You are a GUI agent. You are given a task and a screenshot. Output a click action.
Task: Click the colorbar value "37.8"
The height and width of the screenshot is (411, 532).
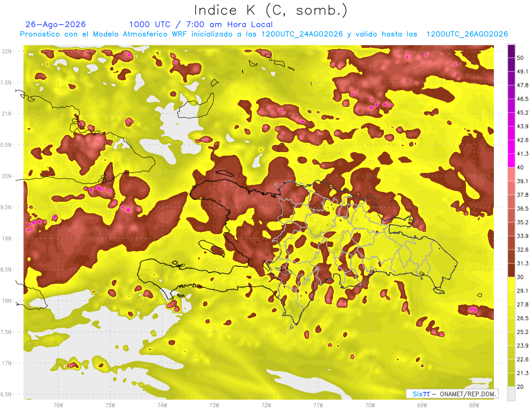click(523, 195)
